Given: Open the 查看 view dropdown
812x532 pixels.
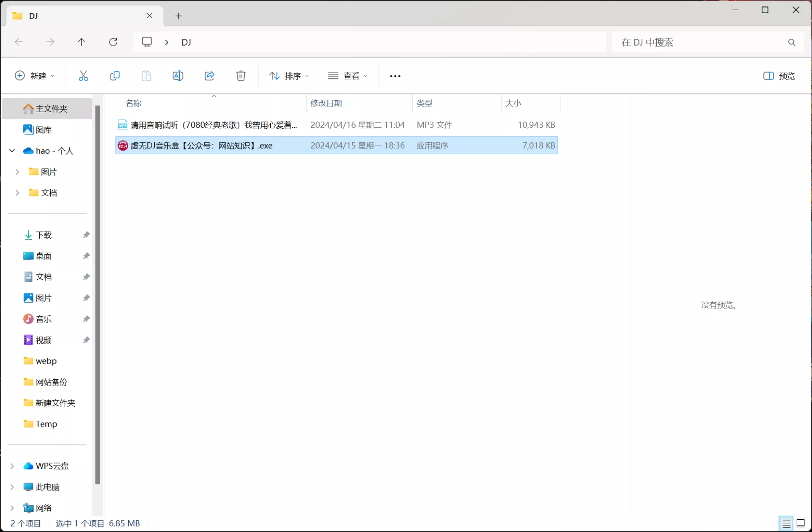Looking at the screenshot, I should coord(348,76).
